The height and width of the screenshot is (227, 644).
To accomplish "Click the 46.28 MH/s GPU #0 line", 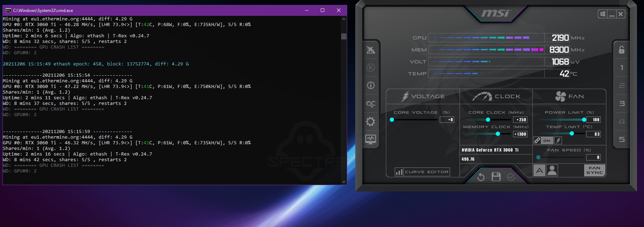I will pyautogui.click(x=127, y=25).
